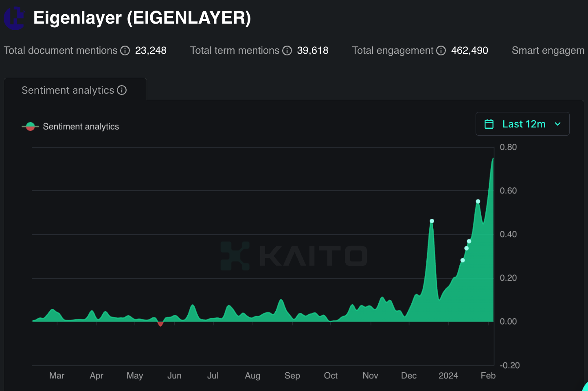Click the Smart engagement metric label
This screenshot has width=588, height=391.
tap(548, 51)
